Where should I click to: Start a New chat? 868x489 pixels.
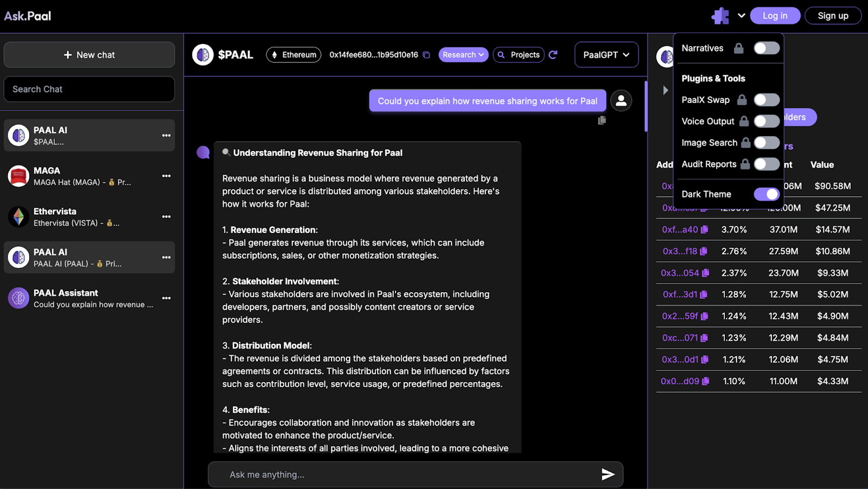click(x=90, y=55)
